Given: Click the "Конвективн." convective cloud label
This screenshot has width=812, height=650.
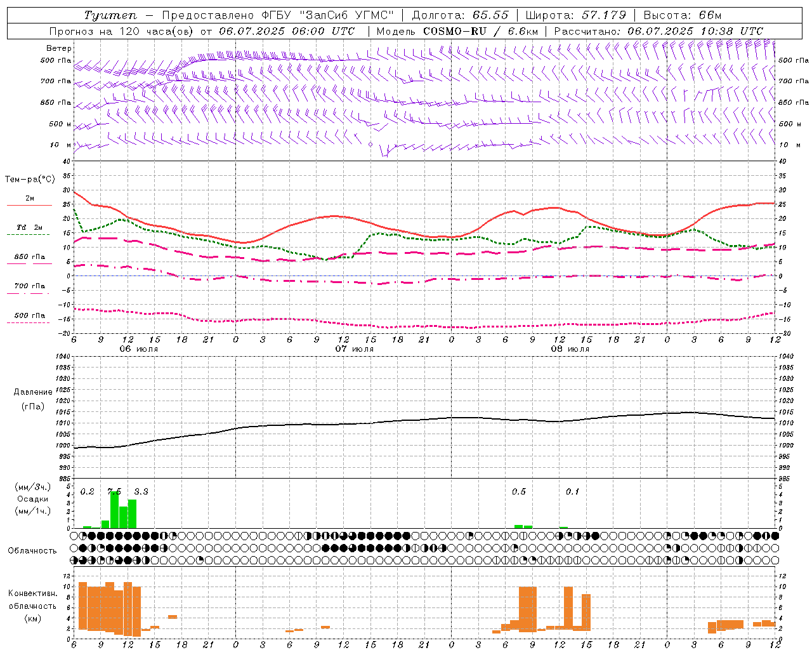Looking at the screenshot, I should [32, 594].
